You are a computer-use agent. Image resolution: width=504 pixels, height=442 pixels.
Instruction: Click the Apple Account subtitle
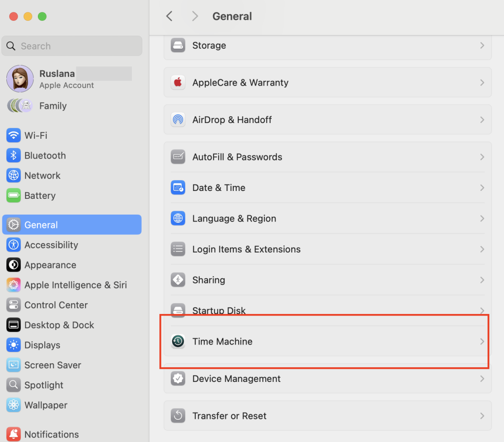[x=66, y=85]
